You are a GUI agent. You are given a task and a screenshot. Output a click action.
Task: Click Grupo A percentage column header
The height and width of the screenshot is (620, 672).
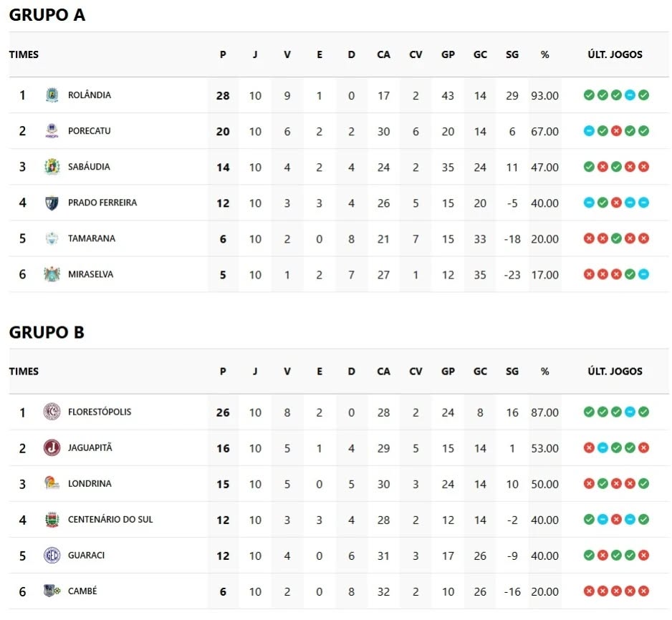(x=544, y=54)
